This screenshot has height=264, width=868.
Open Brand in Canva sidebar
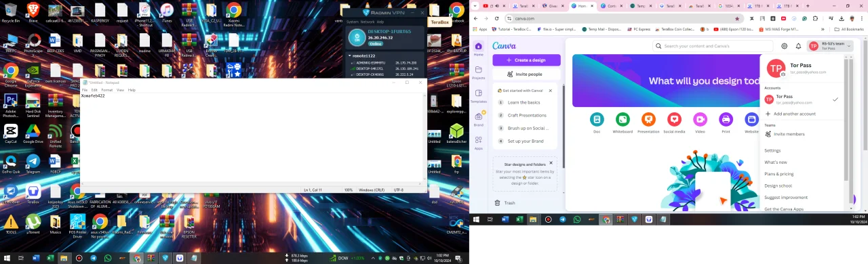479,119
